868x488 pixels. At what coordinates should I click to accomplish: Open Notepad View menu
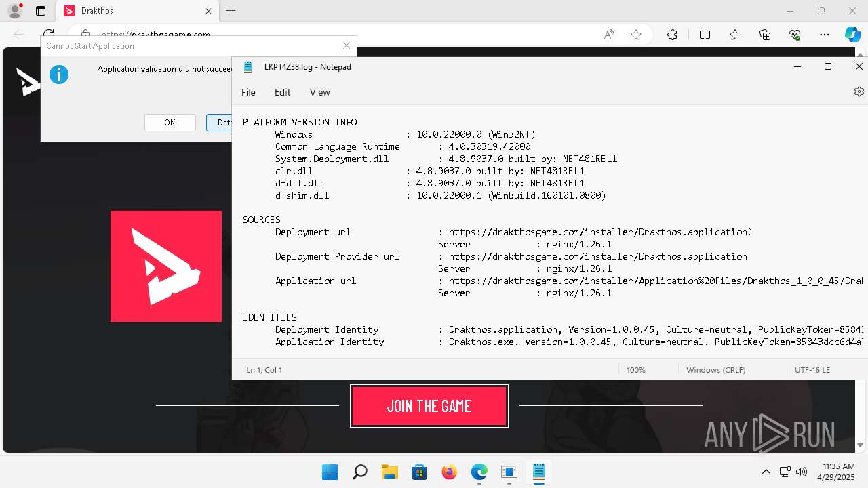point(319,92)
